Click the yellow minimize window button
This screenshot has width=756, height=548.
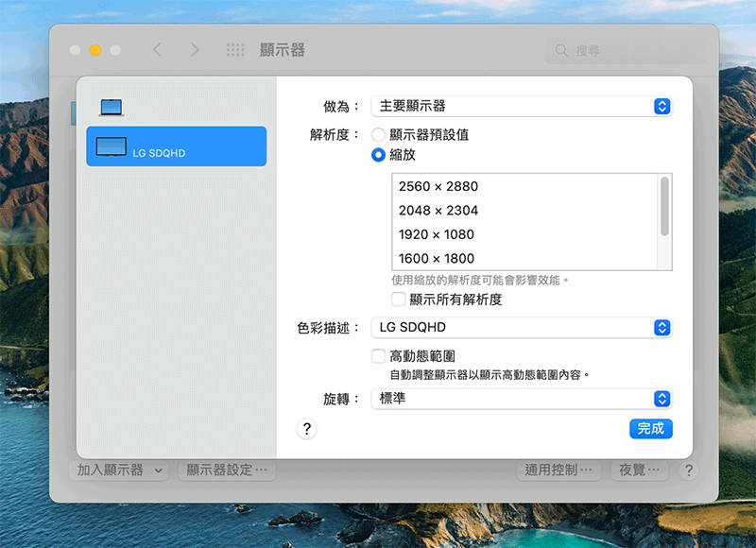click(95, 50)
